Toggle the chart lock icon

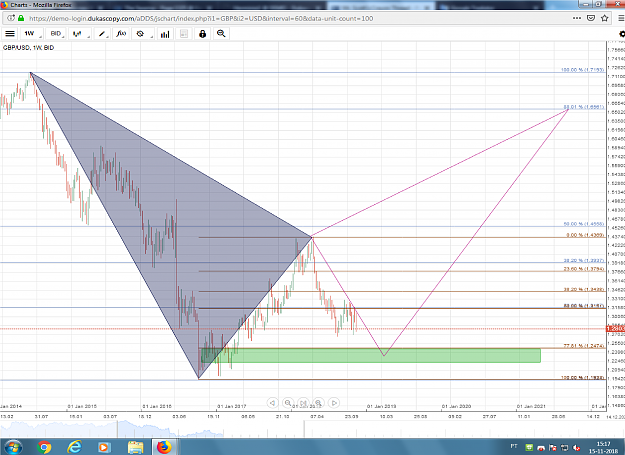[202, 34]
